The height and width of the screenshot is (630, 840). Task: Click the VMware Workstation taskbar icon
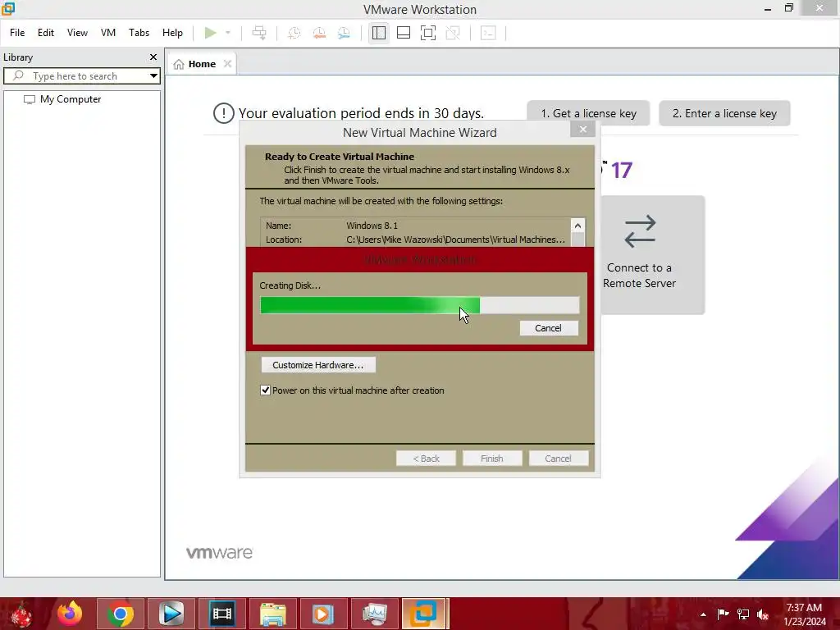(x=424, y=614)
